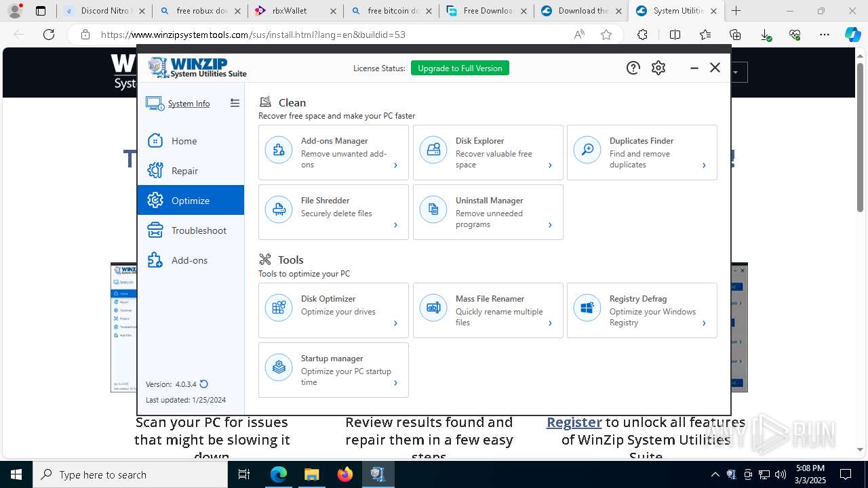
Task: Open the Add-ons Manager puzzle icon
Action: 279,150
